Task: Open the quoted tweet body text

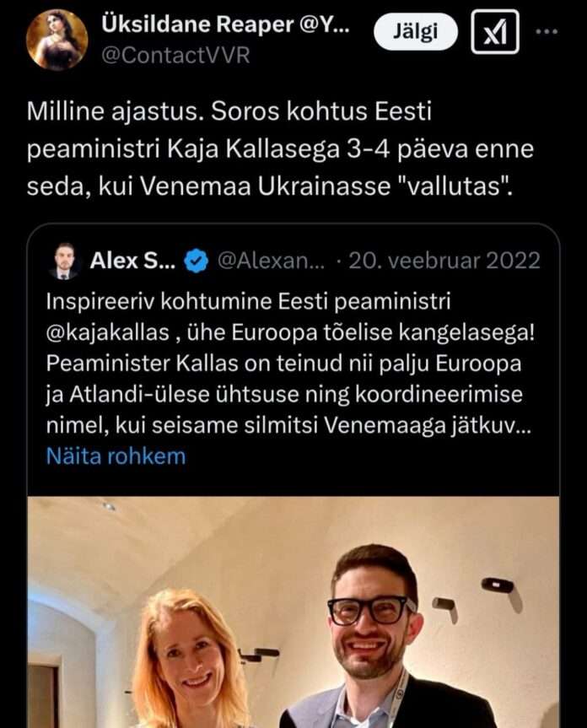Action: click(x=290, y=363)
